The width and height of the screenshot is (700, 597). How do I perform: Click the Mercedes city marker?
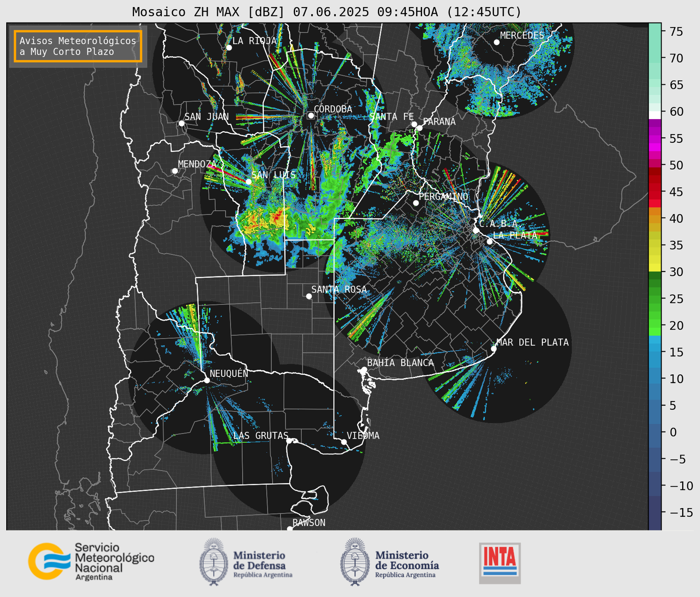pyautogui.click(x=497, y=42)
